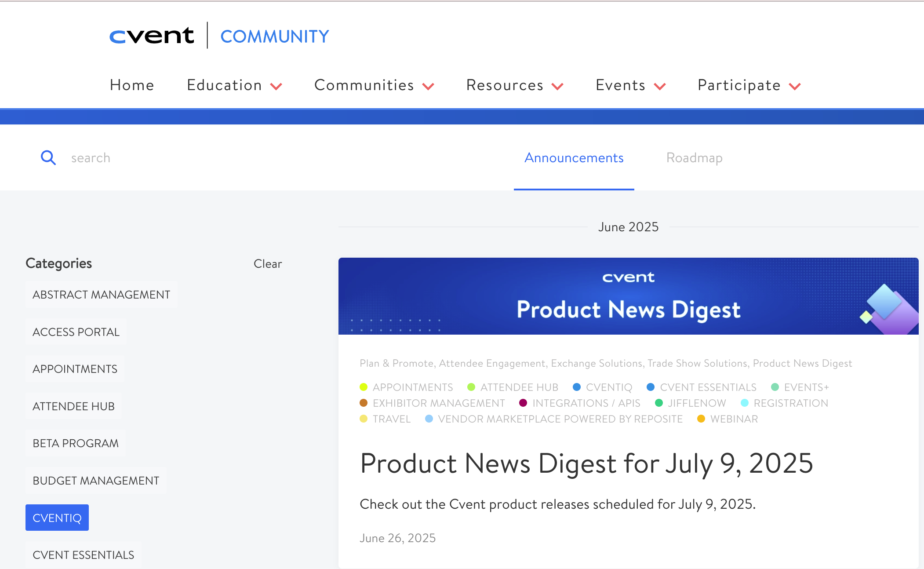Switch to the Announcements tab
The height and width of the screenshot is (569, 924).
click(x=574, y=158)
